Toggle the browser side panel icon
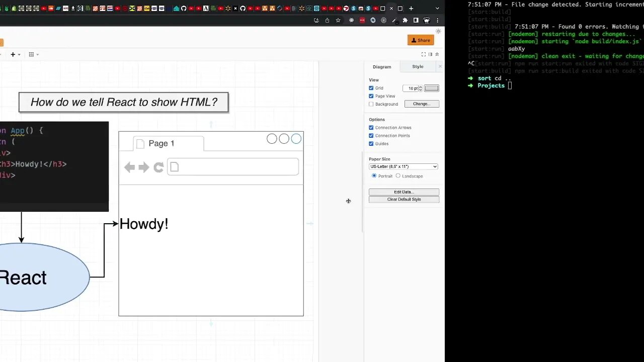Screen dimensions: 644x362 tap(416, 20)
